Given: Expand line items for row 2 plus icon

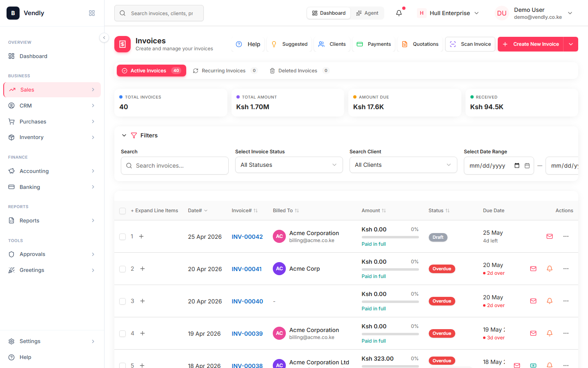Looking at the screenshot, I should [x=143, y=269].
